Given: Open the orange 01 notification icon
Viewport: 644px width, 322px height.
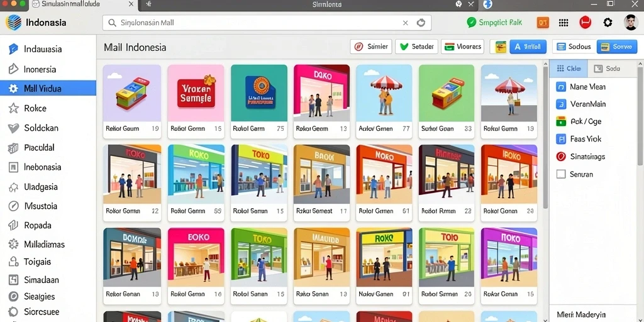Looking at the screenshot, I should (x=543, y=23).
